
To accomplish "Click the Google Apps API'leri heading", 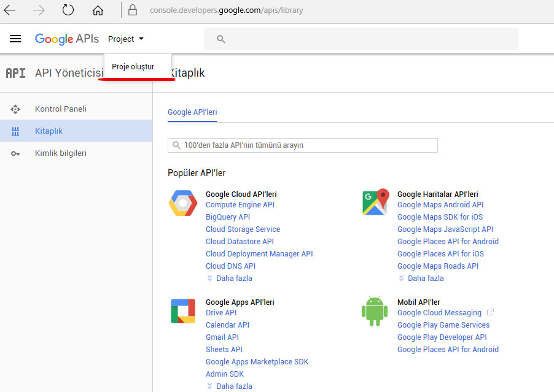I will [x=240, y=302].
